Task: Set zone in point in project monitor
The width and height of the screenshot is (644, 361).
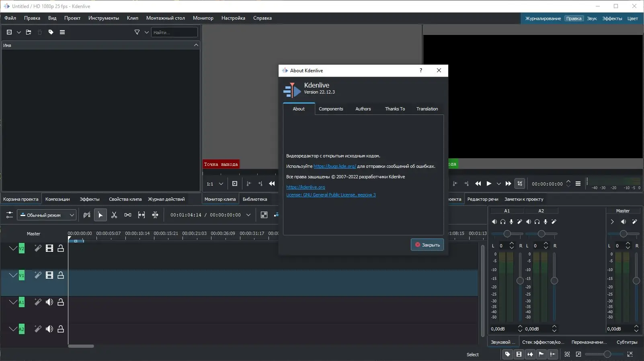Action: (455, 184)
